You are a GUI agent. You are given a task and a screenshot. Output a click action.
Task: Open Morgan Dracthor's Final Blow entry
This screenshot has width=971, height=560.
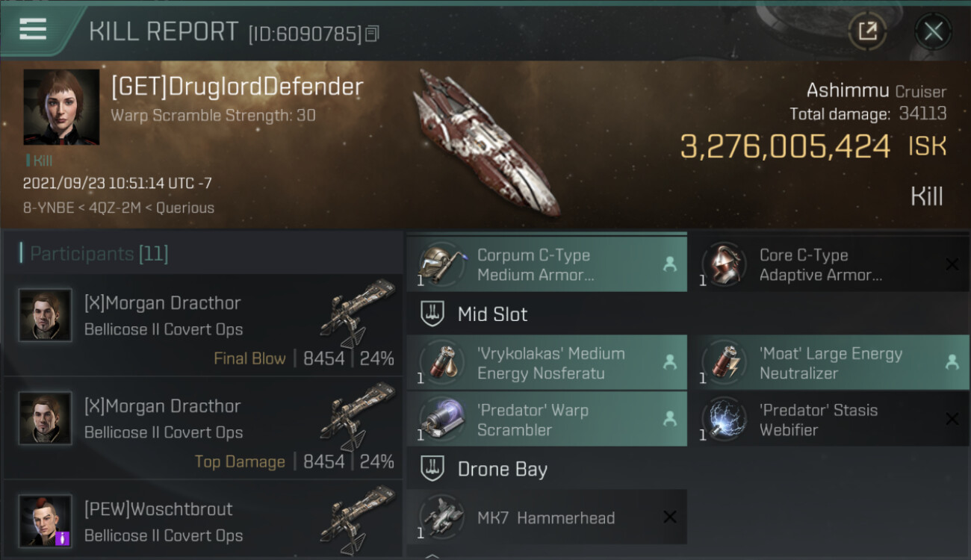tap(202, 326)
